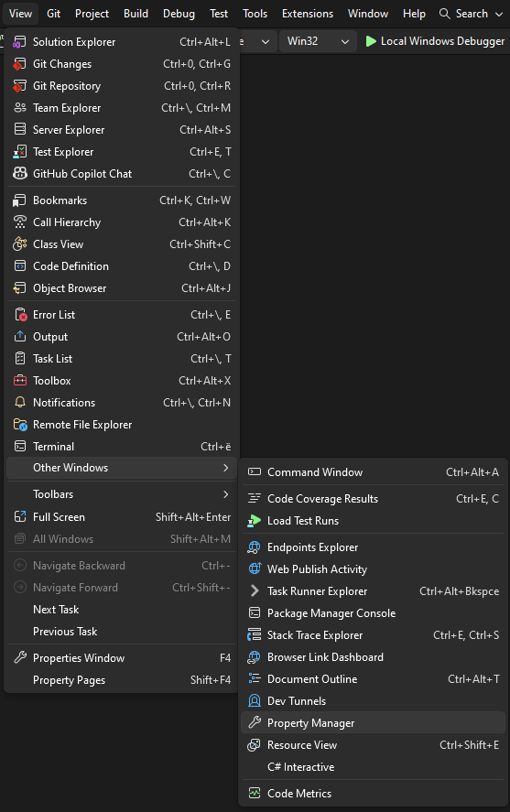Open the Git menu
This screenshot has width=510, height=812.
coord(53,14)
